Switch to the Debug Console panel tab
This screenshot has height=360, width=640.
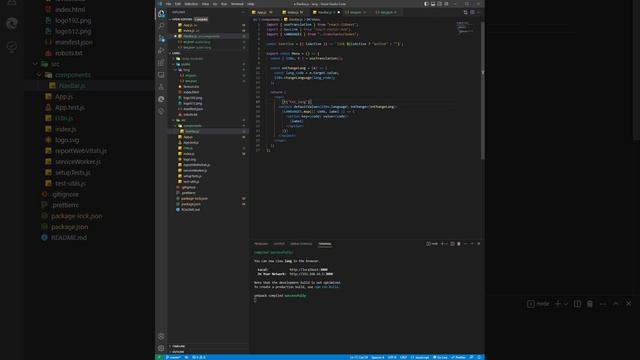point(301,244)
